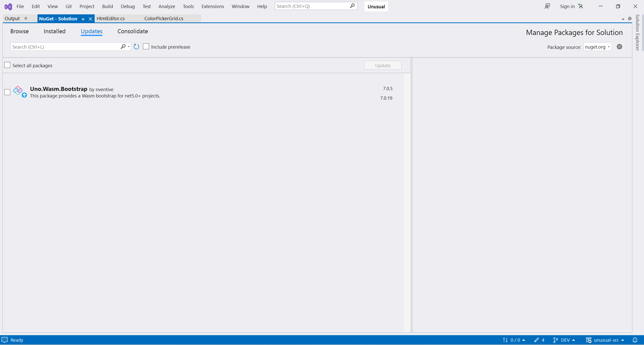
Task: Check the Uno.Wasm.Bootstrap package checkbox
Action: point(7,92)
